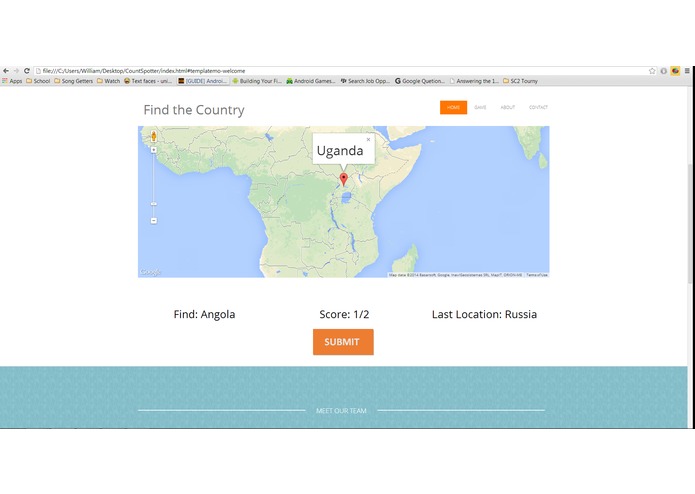Image resolution: width=695 pixels, height=494 pixels.
Task: Click the page vertical scrollbar
Action: pos(691,224)
